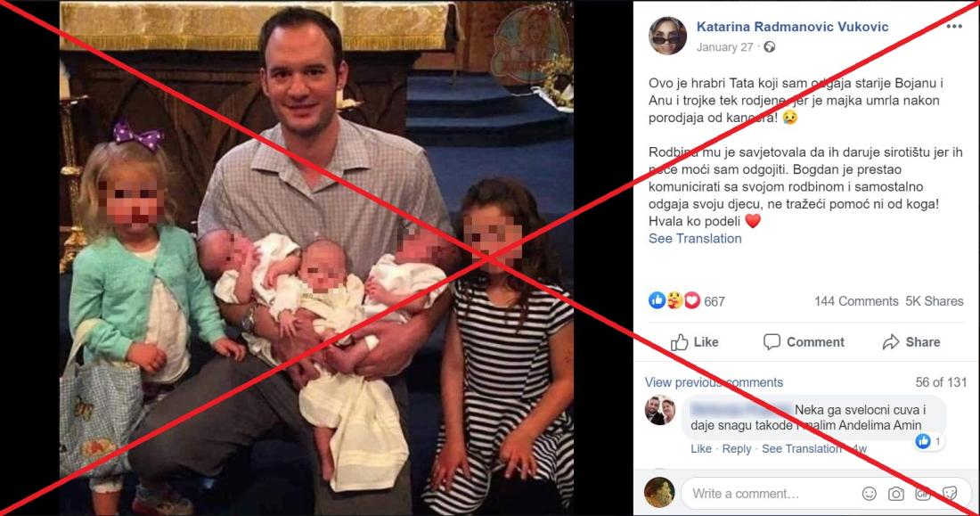Expand View previous comments
The width and height of the screenshot is (980, 516).
(714, 382)
